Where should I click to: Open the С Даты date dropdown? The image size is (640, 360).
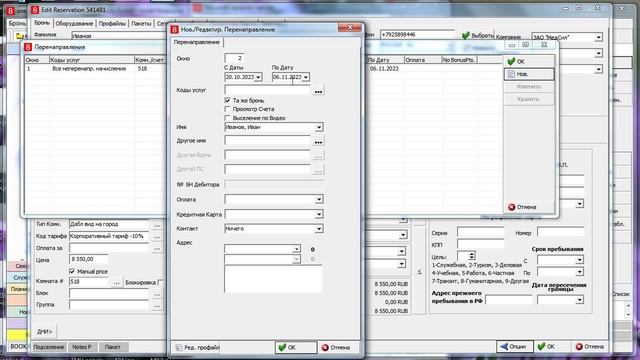pyautogui.click(x=258, y=77)
